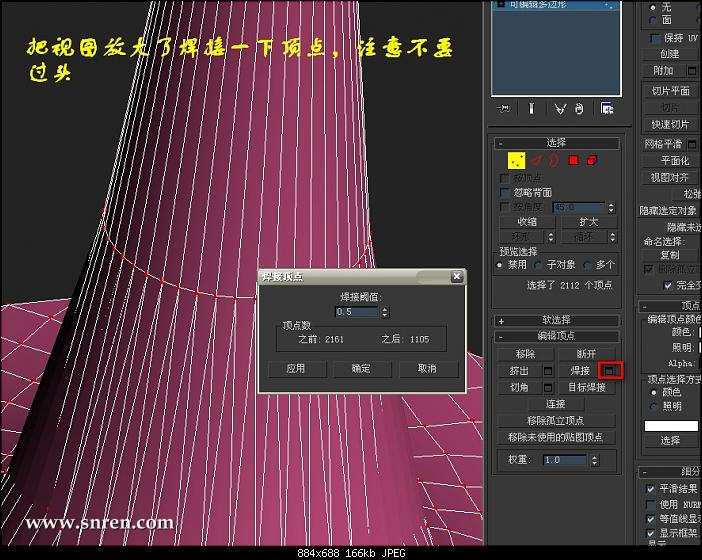
Task: Toggle 按角度 checkbox
Action: tap(505, 207)
